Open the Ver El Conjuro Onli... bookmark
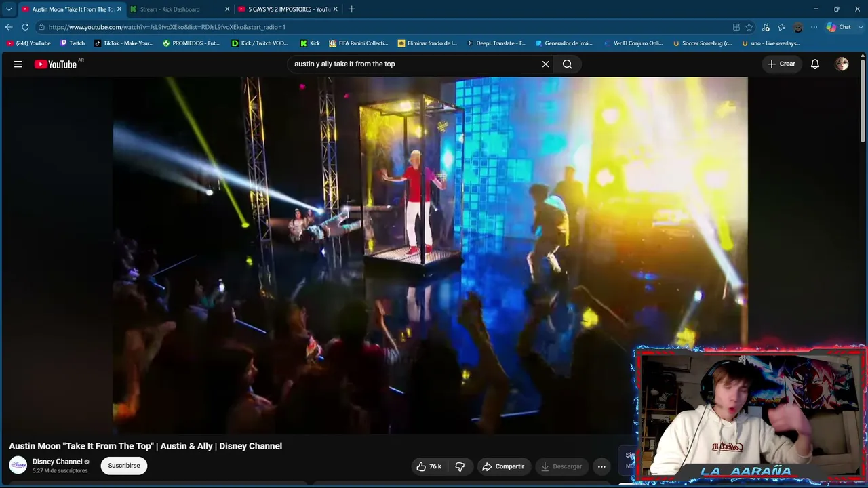Viewport: 868px width, 488px height. [633, 43]
